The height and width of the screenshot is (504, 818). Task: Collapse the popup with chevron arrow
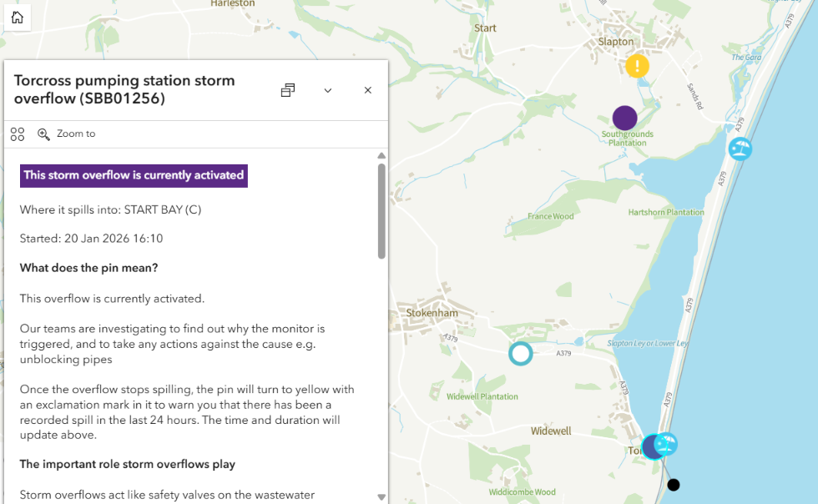click(x=328, y=90)
